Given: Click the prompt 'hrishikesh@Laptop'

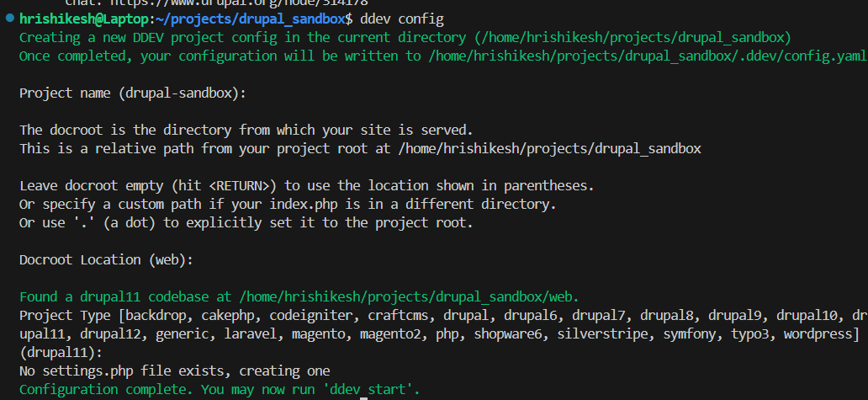Looking at the screenshot, I should tap(83, 19).
